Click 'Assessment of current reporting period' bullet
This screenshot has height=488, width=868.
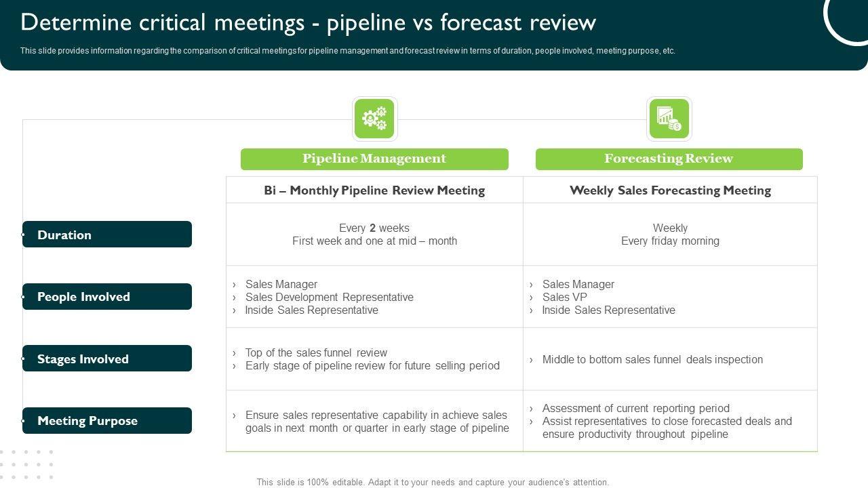635,408
